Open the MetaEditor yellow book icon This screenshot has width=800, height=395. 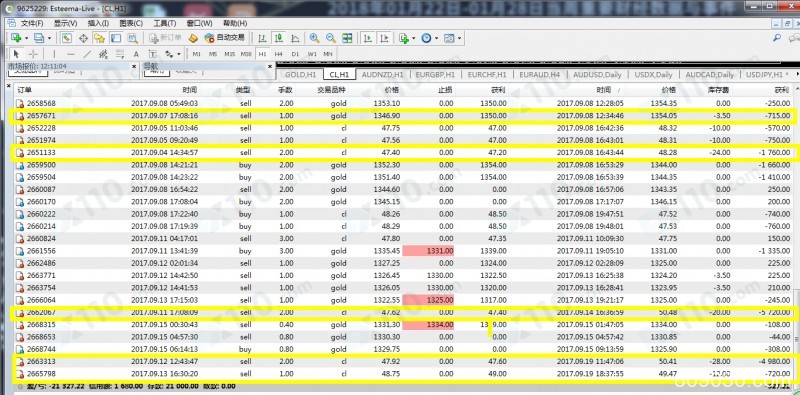point(192,38)
